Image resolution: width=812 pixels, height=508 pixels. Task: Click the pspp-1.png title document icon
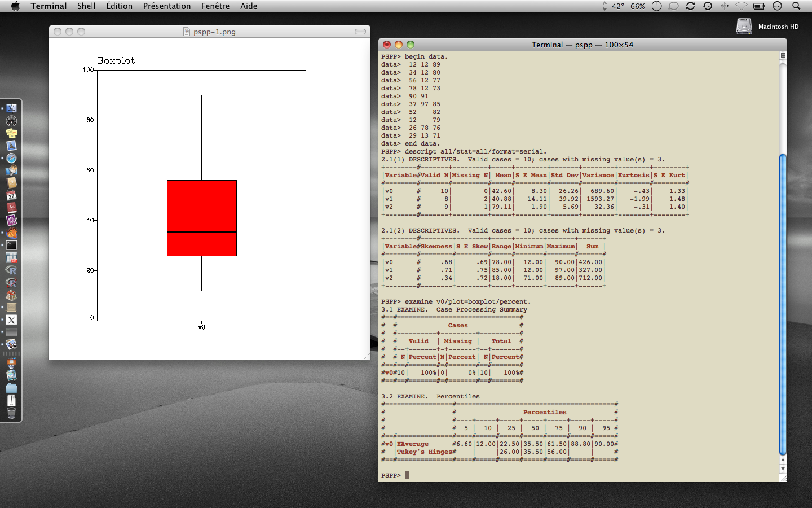187,32
